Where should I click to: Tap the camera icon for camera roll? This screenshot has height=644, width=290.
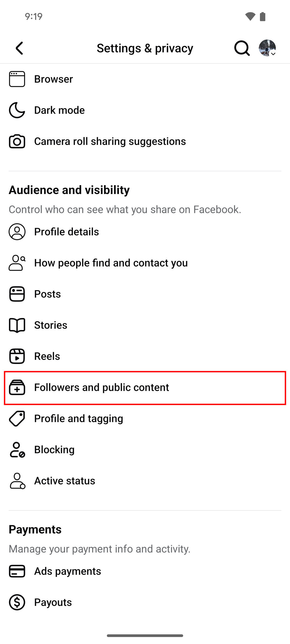click(x=17, y=141)
